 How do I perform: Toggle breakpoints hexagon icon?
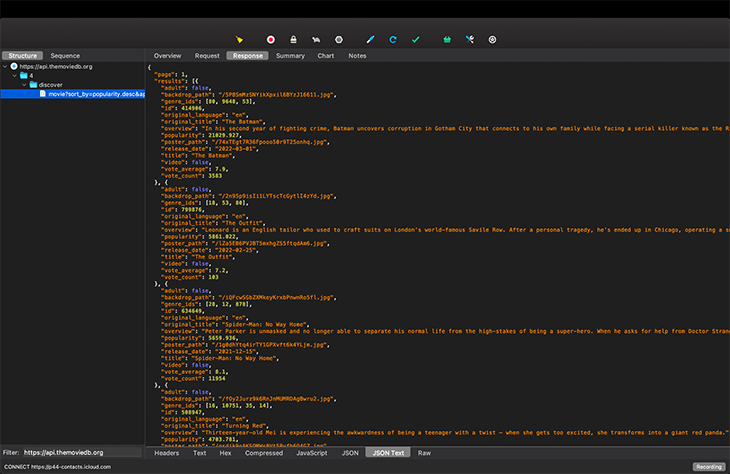(x=339, y=40)
